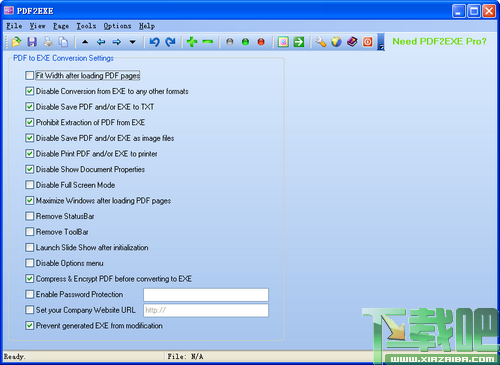Click the blue floppy disk save icon

[x=32, y=42]
